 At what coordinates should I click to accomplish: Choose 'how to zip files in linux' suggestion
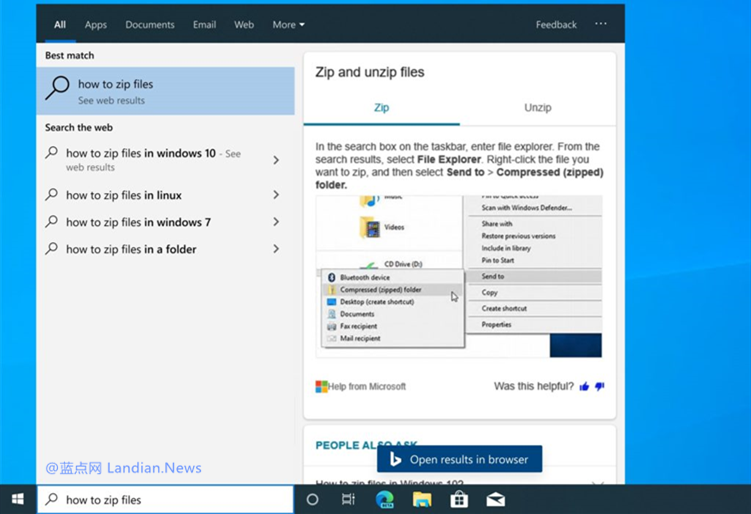(x=165, y=194)
